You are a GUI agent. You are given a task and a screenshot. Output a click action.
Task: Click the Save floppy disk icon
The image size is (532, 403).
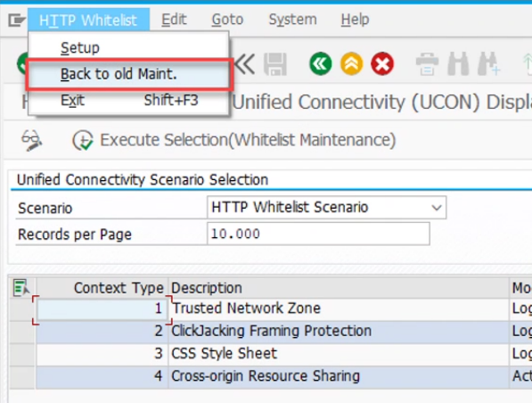pyautogui.click(x=275, y=64)
